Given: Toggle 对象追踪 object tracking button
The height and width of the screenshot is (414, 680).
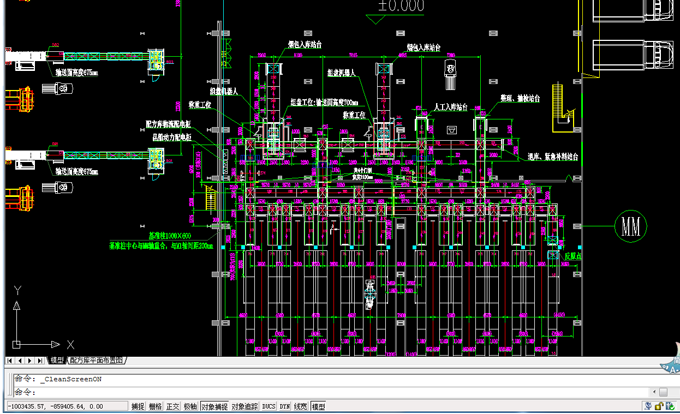Looking at the screenshot, I should (x=244, y=407).
